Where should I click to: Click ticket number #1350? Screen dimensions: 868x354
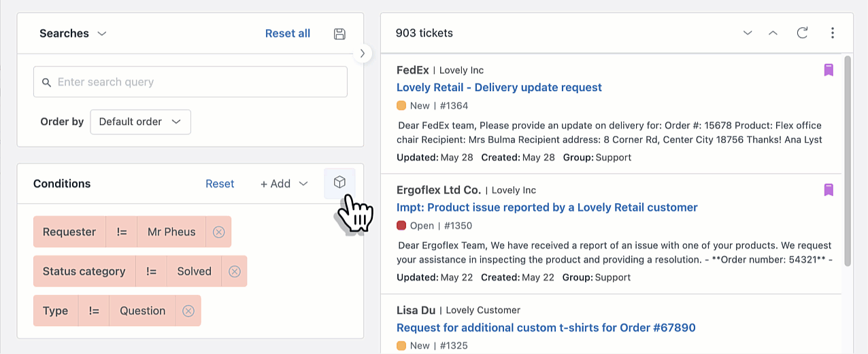click(x=459, y=226)
